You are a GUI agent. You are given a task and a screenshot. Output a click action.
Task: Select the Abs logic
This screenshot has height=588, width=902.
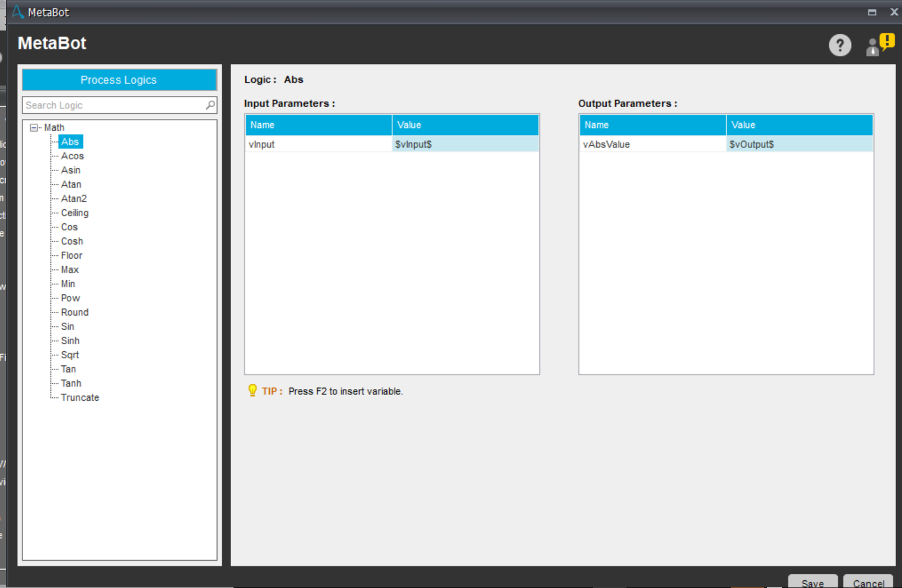tap(71, 142)
